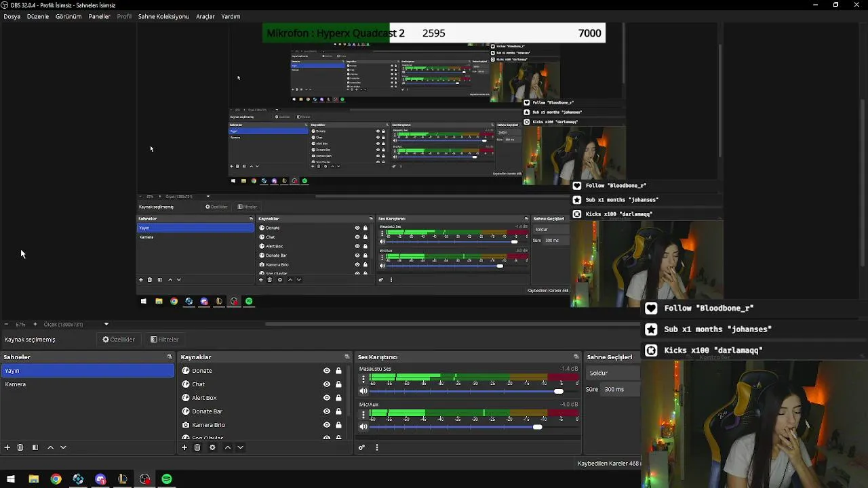
Task: Move scene up in Sahneler toolbar
Action: click(50, 447)
